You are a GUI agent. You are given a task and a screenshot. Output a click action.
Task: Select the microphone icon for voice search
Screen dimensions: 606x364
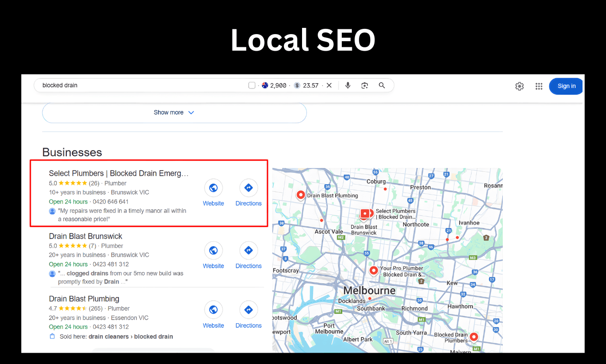point(348,85)
